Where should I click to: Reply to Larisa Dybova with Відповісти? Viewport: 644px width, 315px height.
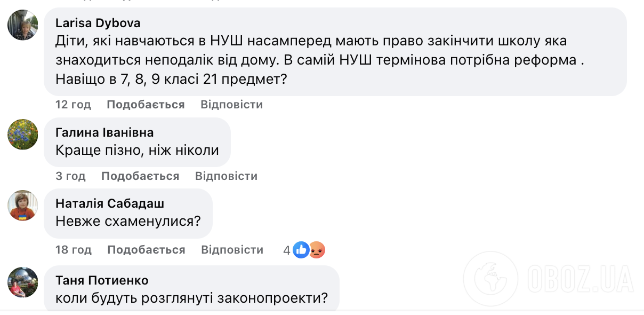tap(231, 104)
